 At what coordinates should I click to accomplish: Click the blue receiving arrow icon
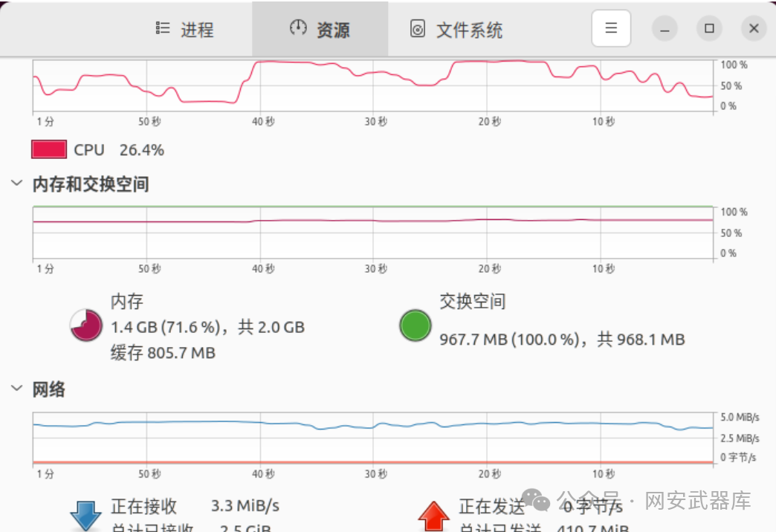click(x=86, y=516)
